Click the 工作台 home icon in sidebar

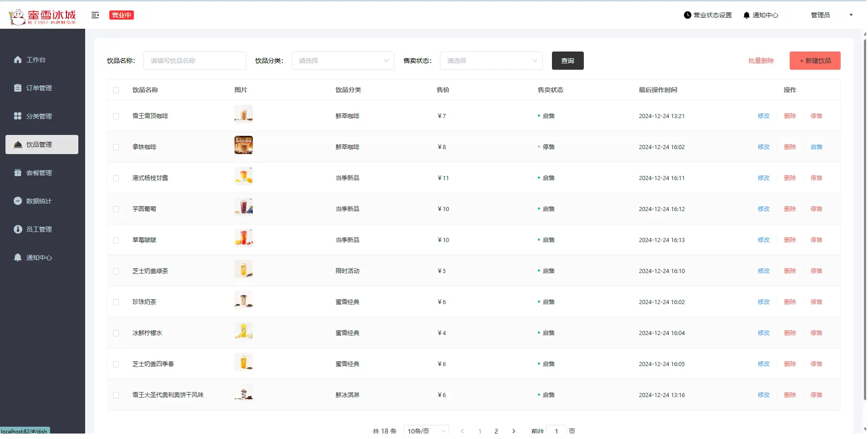pyautogui.click(x=18, y=60)
